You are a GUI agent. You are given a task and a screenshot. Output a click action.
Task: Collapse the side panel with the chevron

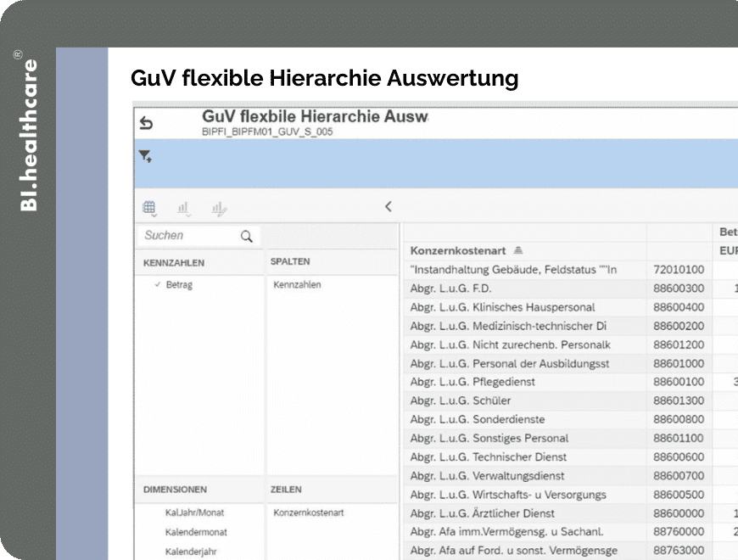click(389, 206)
